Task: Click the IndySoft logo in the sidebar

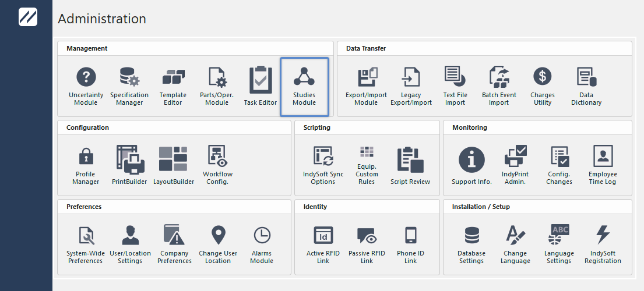Action: 27,17
